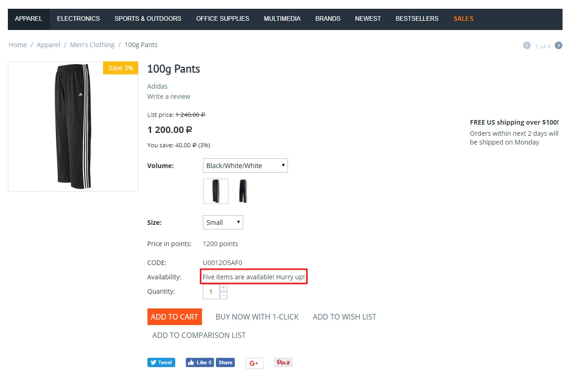Increase quantity with the plus stepper

click(224, 288)
